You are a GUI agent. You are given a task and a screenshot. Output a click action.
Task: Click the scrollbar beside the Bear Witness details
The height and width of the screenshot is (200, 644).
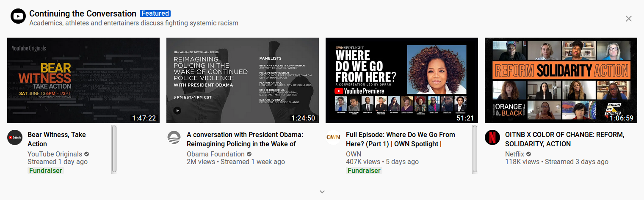(114, 149)
